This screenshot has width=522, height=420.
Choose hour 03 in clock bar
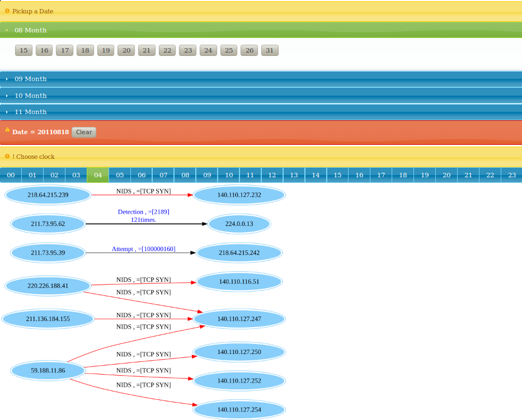[x=76, y=175]
